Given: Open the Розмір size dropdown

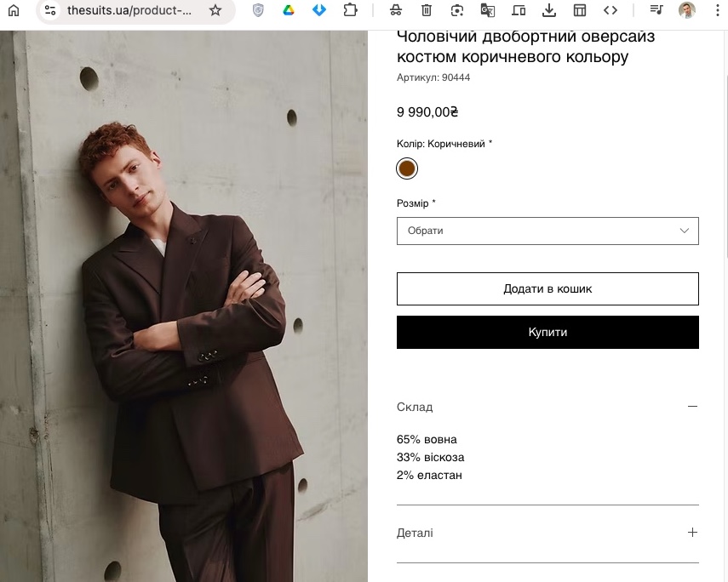Looking at the screenshot, I should [x=547, y=231].
